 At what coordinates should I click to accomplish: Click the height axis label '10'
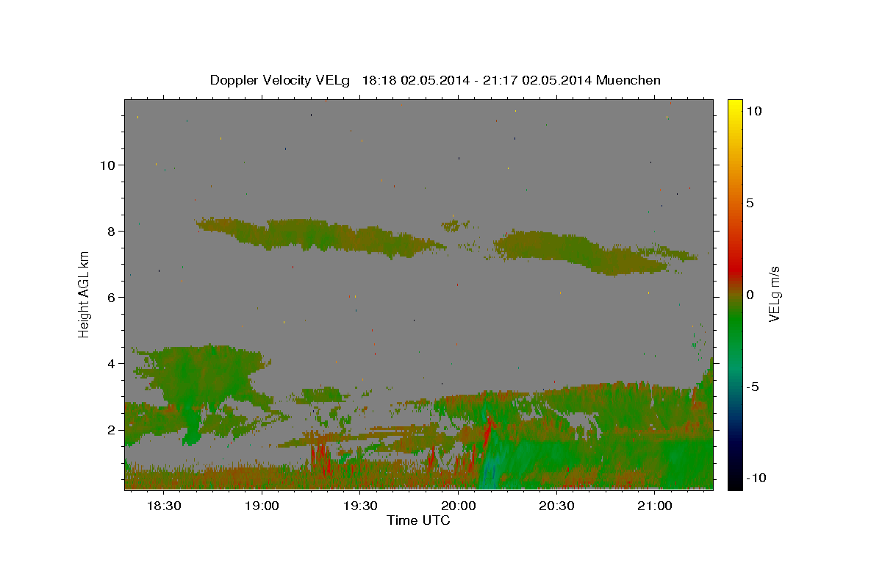(x=107, y=165)
